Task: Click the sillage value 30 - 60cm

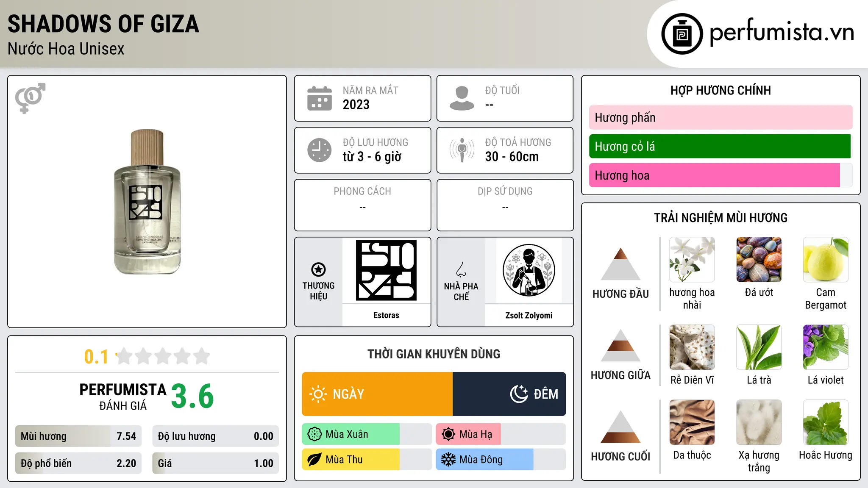Action: coord(512,157)
